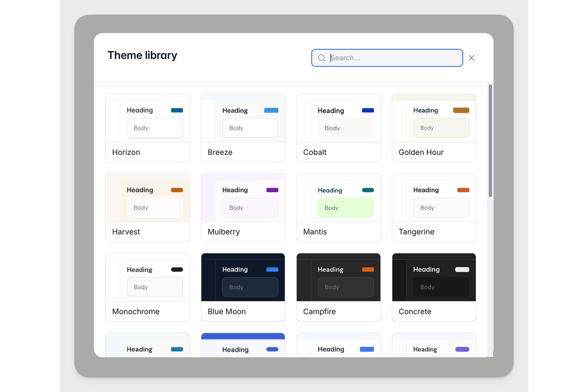Viewport: 588px width, 392px height.
Task: Focus the Search input field
Action: (387, 58)
